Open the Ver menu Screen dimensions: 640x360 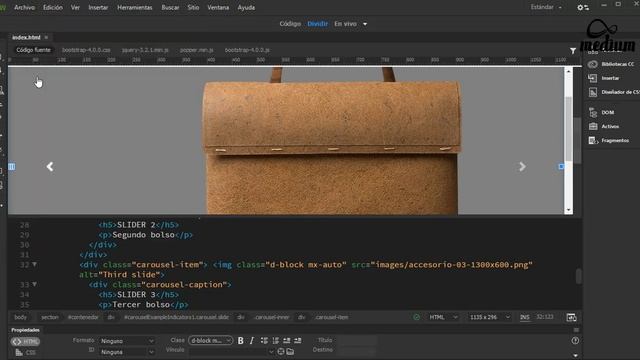(76, 7)
